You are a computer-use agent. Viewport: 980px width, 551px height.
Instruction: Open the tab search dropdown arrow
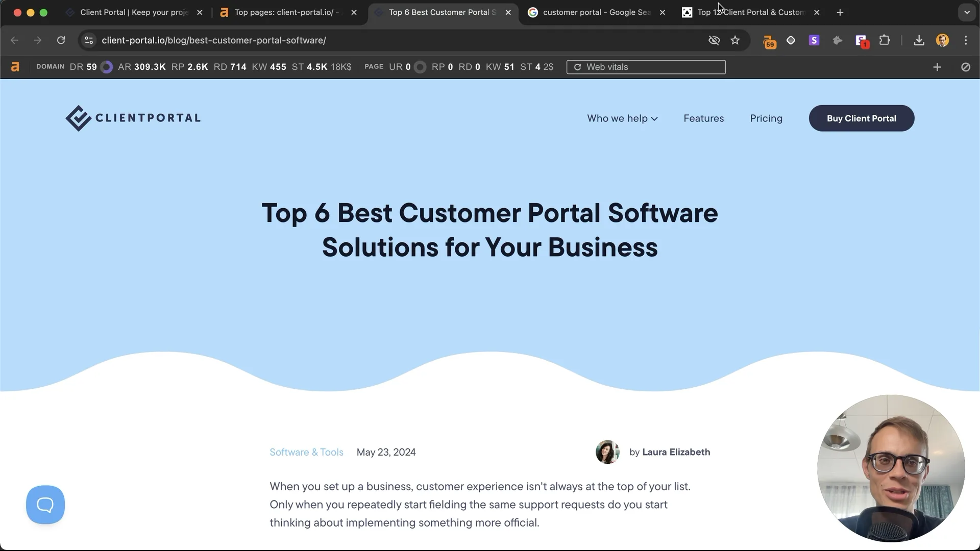967,12
